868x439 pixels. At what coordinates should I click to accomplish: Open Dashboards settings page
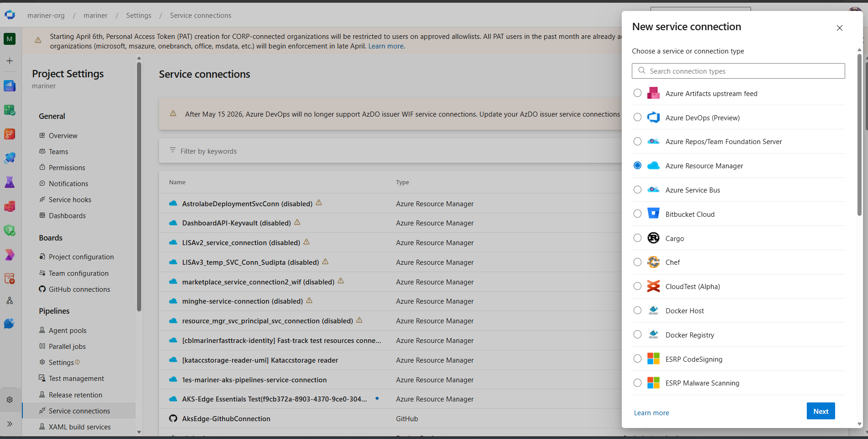coord(67,215)
